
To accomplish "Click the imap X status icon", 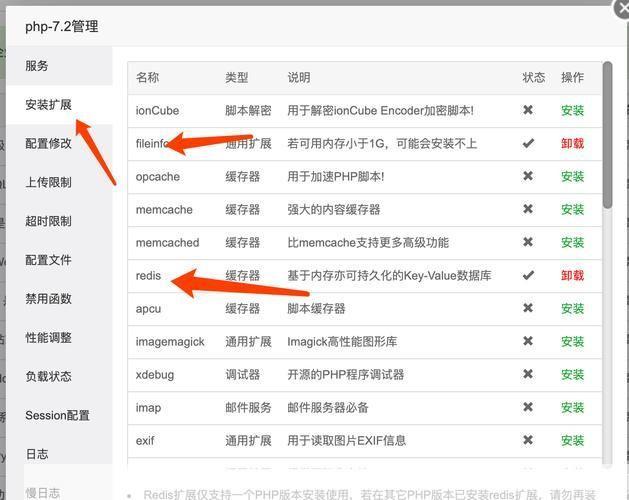I will point(528,407).
